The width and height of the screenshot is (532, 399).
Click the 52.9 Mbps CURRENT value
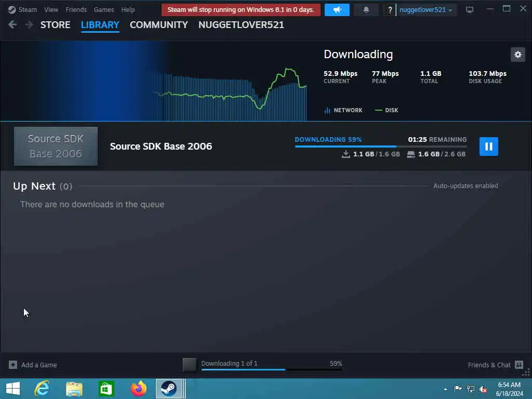(x=340, y=74)
